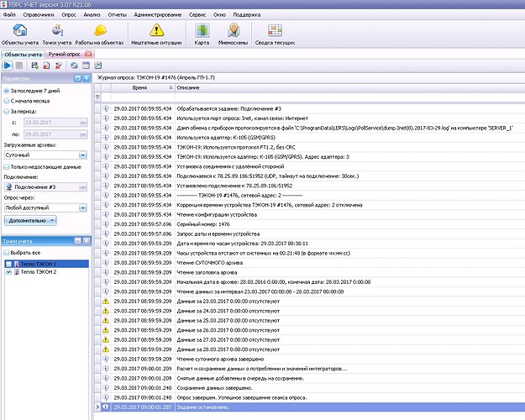The height and width of the screenshot is (420, 525).
Task: Switch to the Объекты учета tab
Action: pyautogui.click(x=24, y=55)
